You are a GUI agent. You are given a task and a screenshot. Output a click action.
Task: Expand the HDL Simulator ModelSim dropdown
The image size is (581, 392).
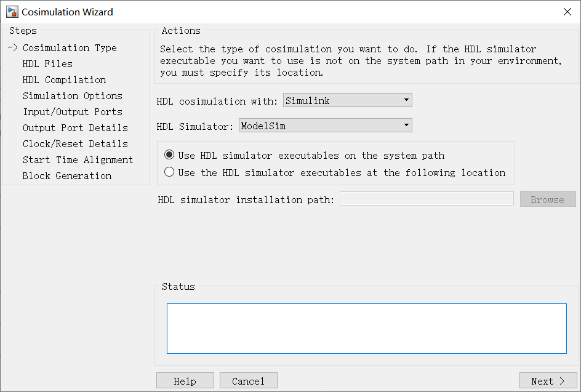[x=326, y=126]
